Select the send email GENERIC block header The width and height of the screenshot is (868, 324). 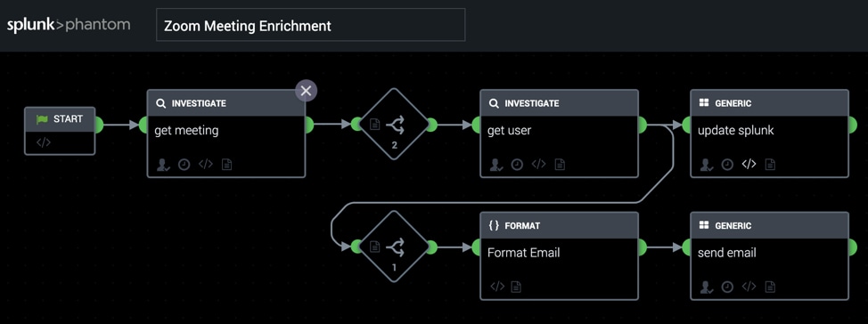(x=769, y=225)
